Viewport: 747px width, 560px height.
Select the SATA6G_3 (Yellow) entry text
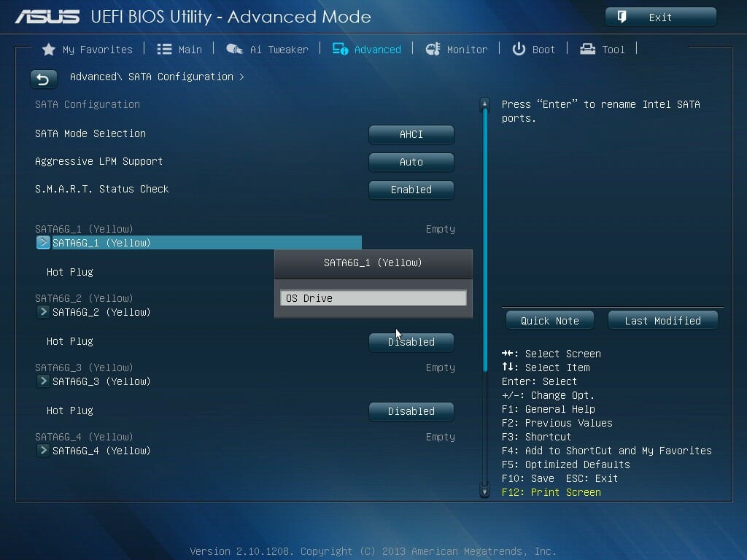[101, 381]
